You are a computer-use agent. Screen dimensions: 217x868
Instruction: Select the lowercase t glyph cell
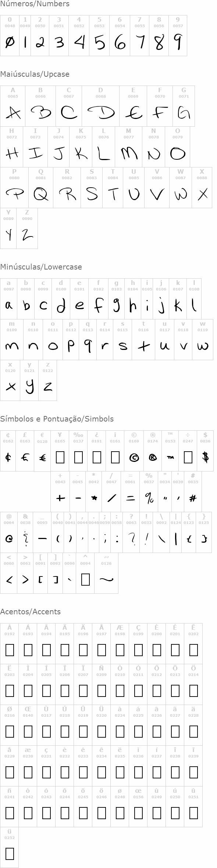(x=143, y=340)
